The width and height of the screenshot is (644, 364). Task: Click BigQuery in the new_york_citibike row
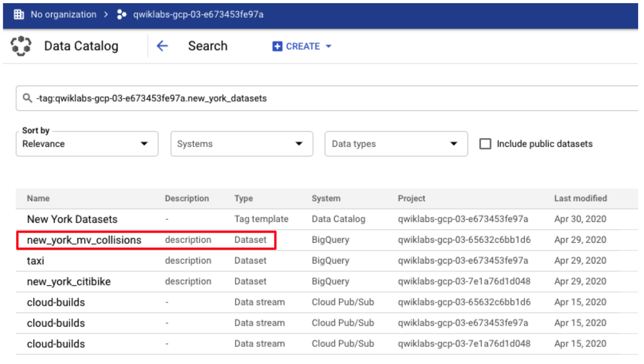(x=331, y=282)
